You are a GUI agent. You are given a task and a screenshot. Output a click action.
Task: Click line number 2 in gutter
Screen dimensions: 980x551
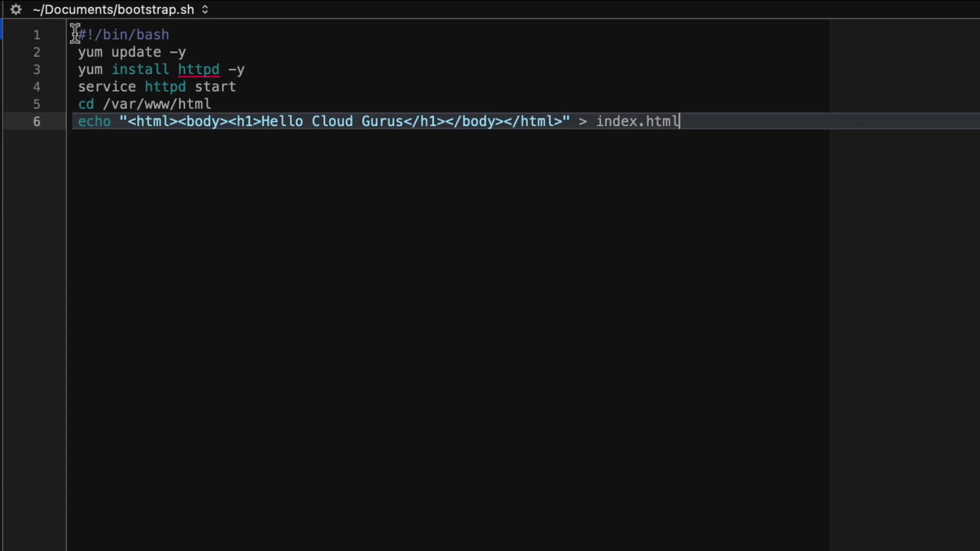click(x=37, y=52)
